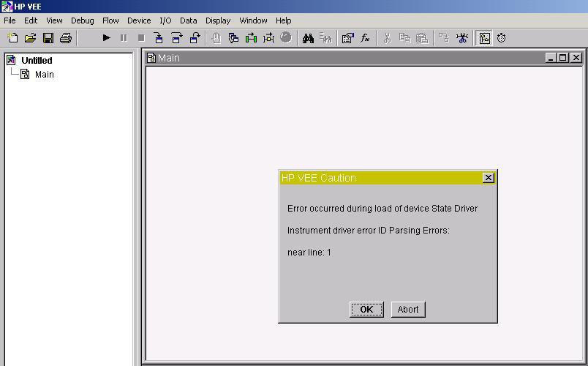Screen dimensions: 588x366
Task: Open the Function (fx) toolbar icon
Action: pos(365,38)
